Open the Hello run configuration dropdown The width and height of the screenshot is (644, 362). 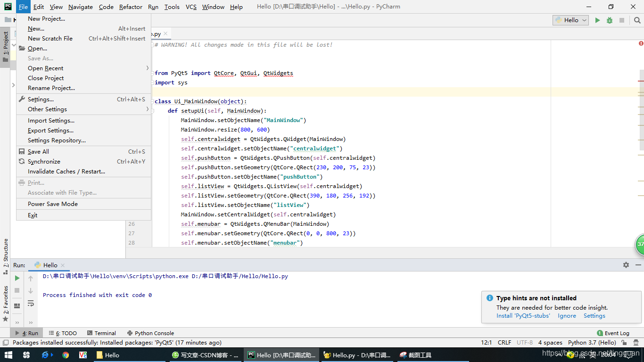click(570, 20)
